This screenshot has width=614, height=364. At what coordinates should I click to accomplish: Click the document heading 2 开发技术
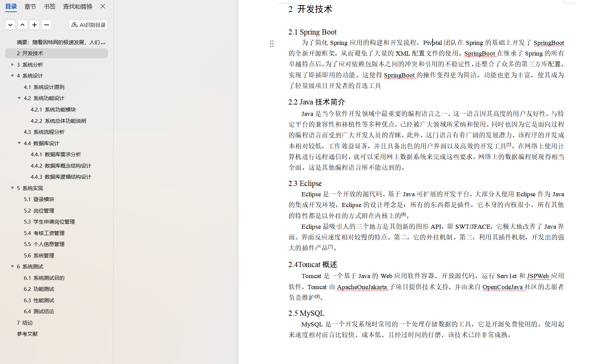pos(310,9)
